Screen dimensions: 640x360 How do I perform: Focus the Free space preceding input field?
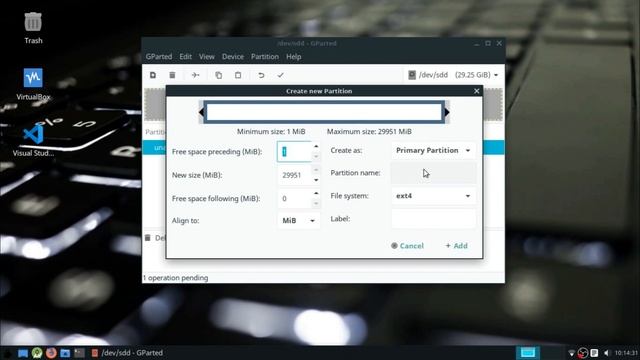tap(294, 151)
